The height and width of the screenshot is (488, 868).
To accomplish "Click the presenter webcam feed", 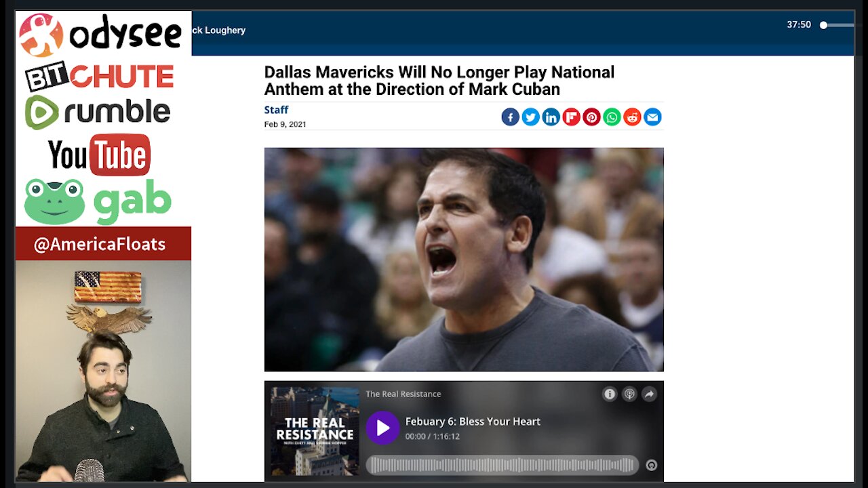I will pos(103,371).
